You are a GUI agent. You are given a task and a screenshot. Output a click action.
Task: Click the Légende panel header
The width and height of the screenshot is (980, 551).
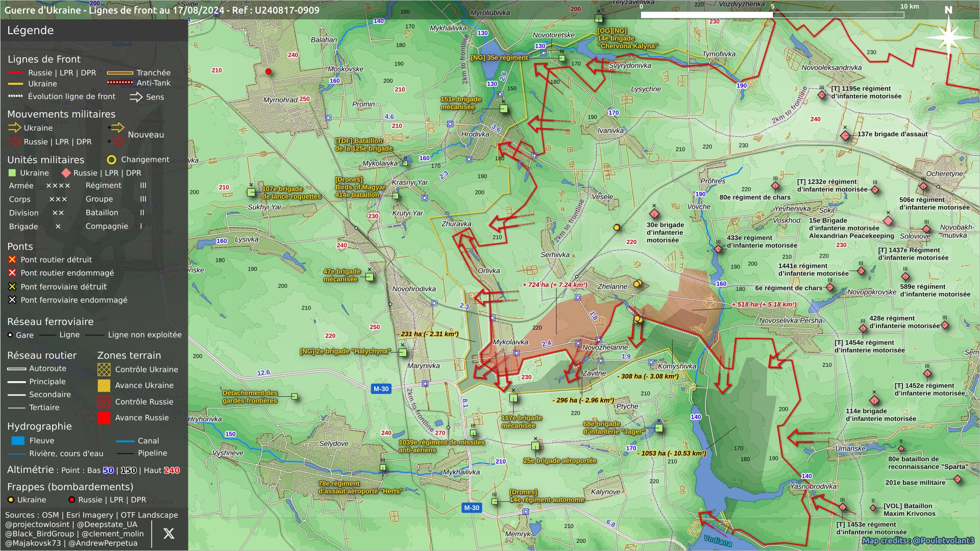click(31, 31)
